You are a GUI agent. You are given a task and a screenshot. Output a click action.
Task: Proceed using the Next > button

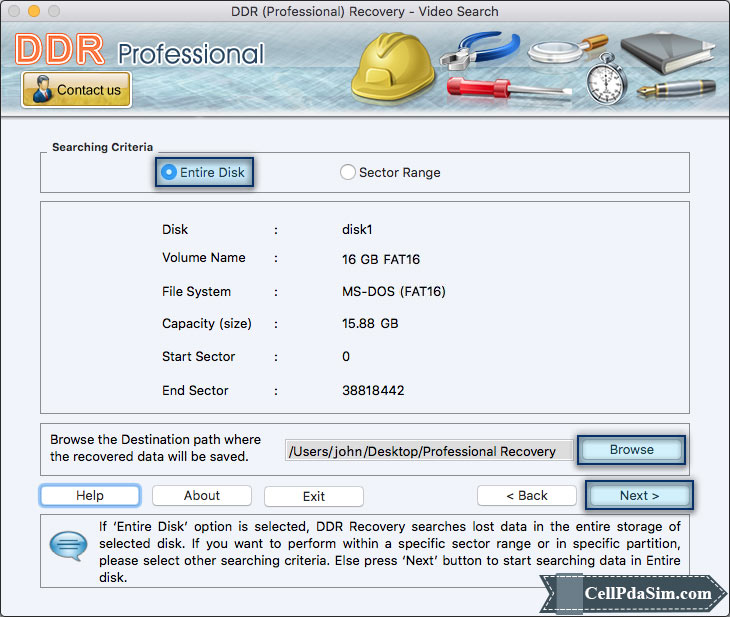(x=639, y=495)
